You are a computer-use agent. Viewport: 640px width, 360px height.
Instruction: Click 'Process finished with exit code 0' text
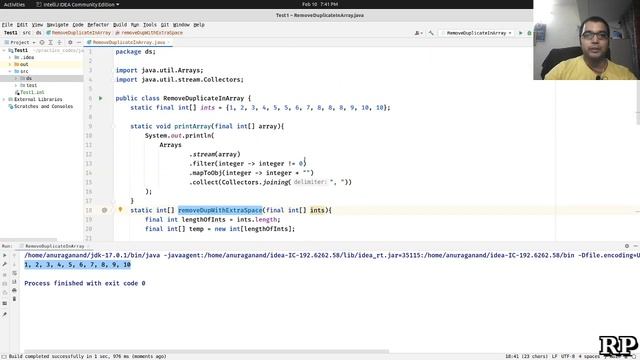(84, 283)
